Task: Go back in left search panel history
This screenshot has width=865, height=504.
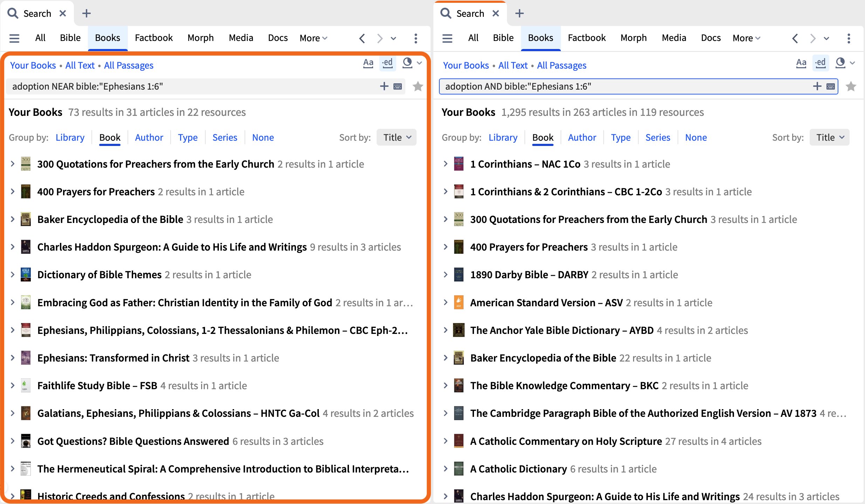Action: 362,38
